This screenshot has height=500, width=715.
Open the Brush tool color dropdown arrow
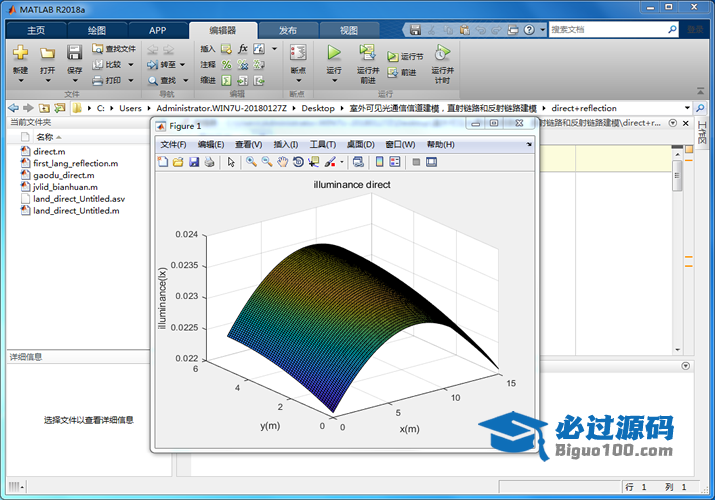click(342, 162)
